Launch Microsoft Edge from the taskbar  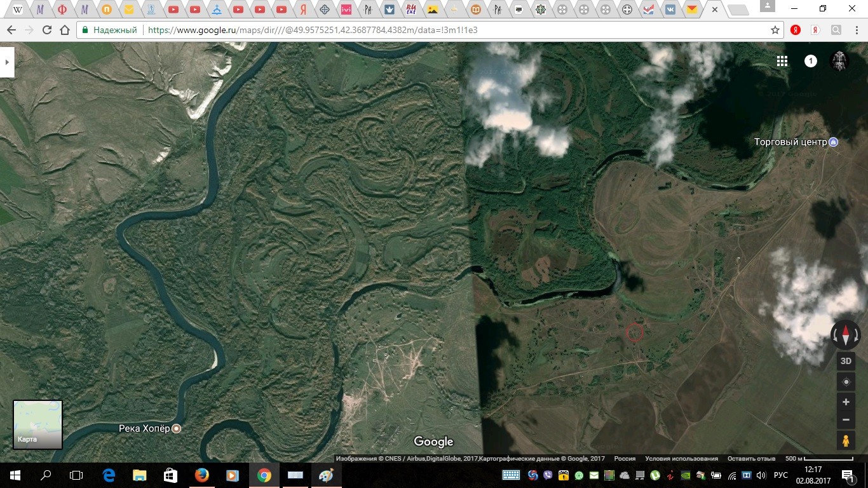point(109,475)
